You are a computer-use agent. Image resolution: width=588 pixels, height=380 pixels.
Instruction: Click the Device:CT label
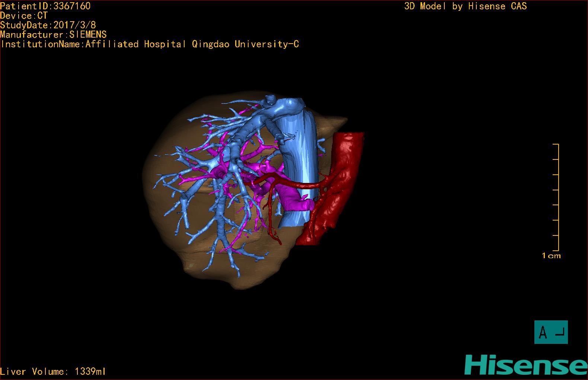[24, 16]
